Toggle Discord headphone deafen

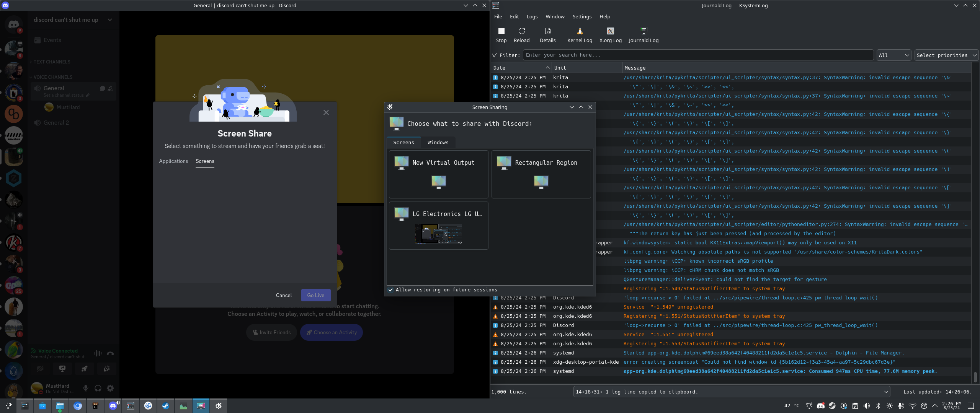[x=98, y=388]
